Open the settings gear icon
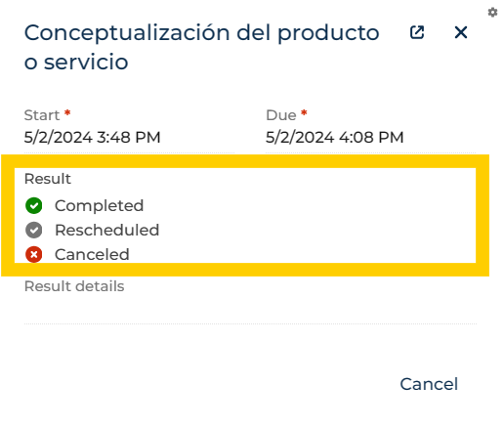 [x=492, y=13]
